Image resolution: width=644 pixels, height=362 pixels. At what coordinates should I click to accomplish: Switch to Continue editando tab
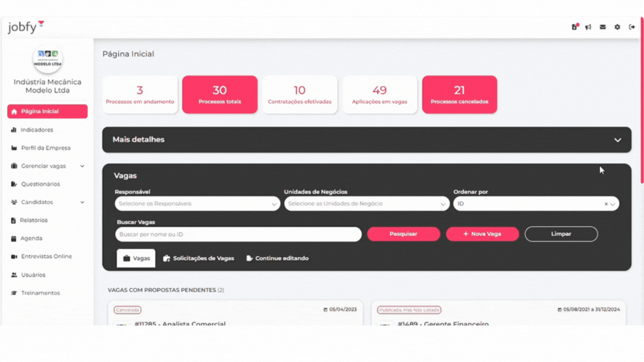[x=277, y=258]
